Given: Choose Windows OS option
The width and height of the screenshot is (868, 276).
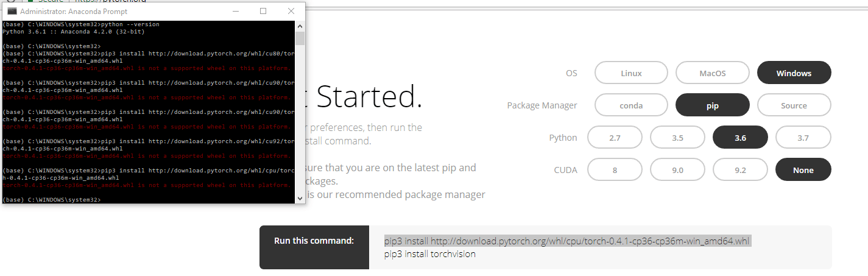Looking at the screenshot, I should point(794,73).
